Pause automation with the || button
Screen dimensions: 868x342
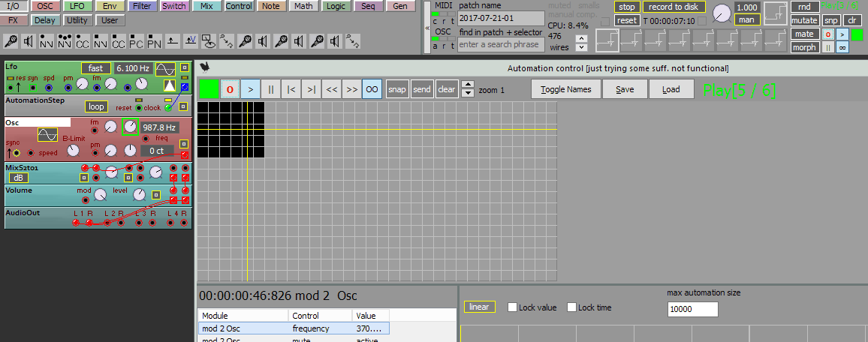pos(271,89)
